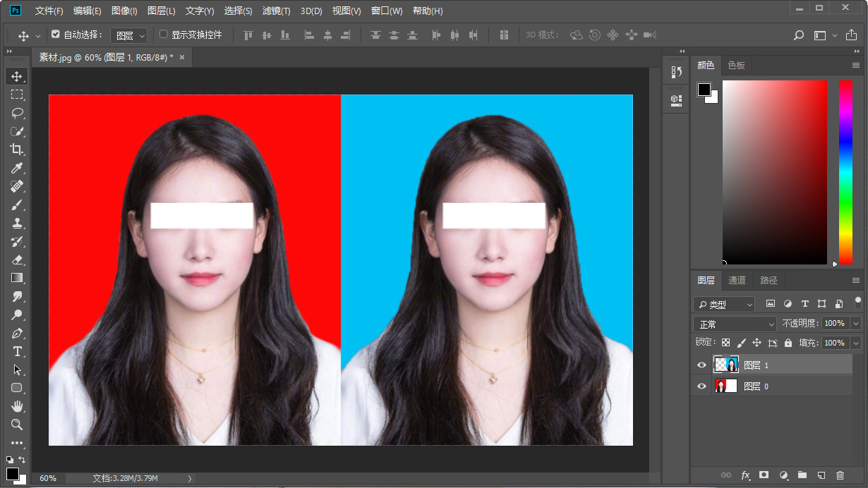
Task: Click the foreground color swatch in Color panel
Action: 704,90
